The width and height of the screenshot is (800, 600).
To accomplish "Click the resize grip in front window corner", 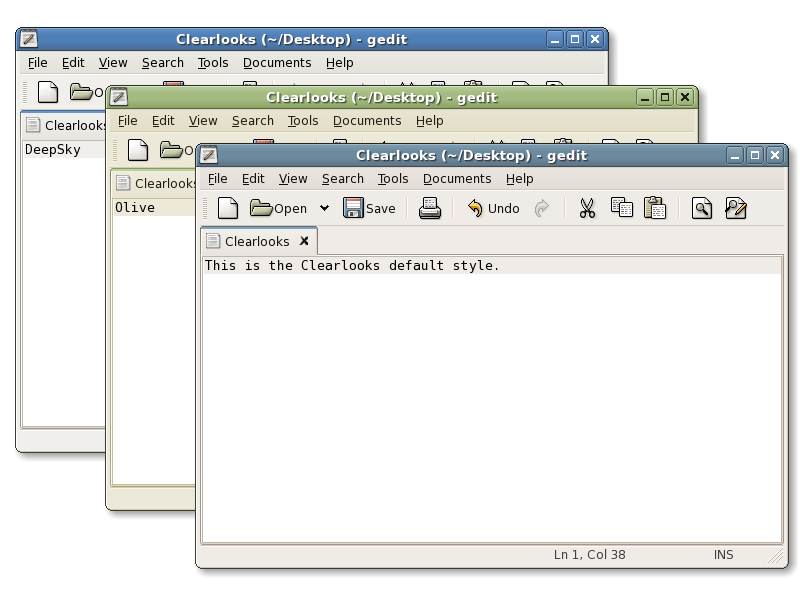I will coord(776,556).
